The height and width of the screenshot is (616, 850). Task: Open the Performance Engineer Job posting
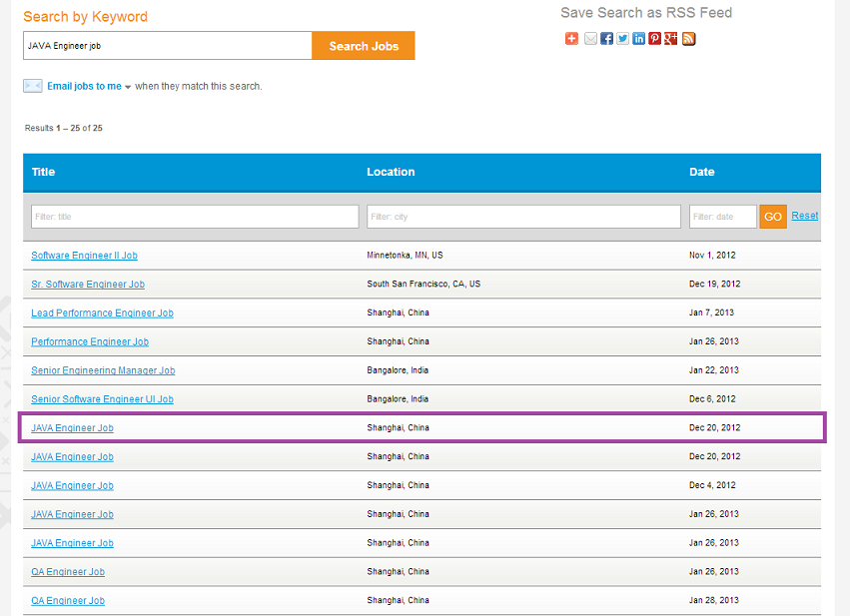(x=90, y=341)
